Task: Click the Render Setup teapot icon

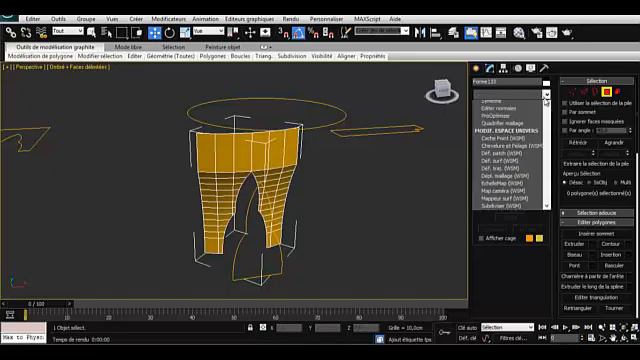Action: click(x=537, y=32)
